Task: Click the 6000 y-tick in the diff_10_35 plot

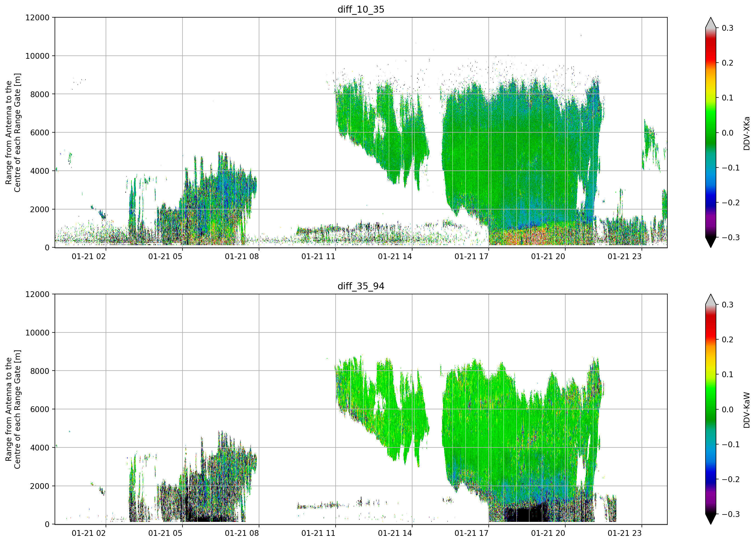Action: coord(40,132)
